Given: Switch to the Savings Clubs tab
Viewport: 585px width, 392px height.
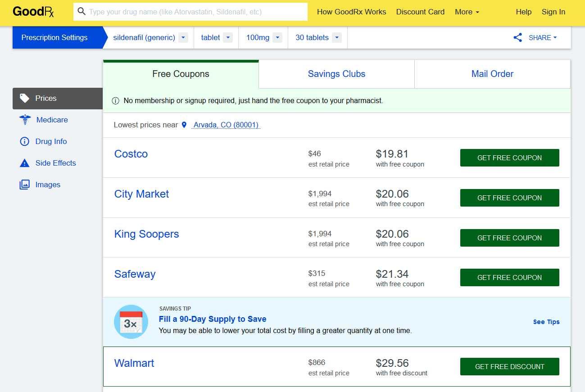Looking at the screenshot, I should point(336,74).
